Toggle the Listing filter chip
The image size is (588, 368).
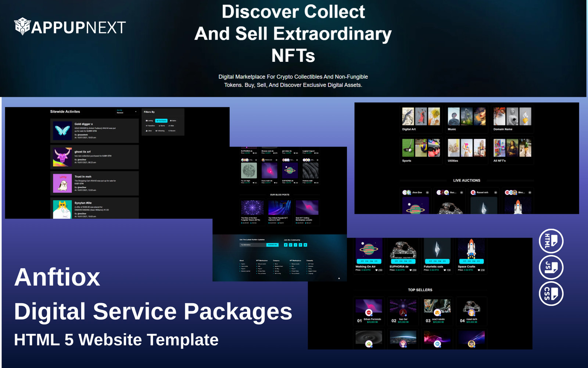point(149,121)
